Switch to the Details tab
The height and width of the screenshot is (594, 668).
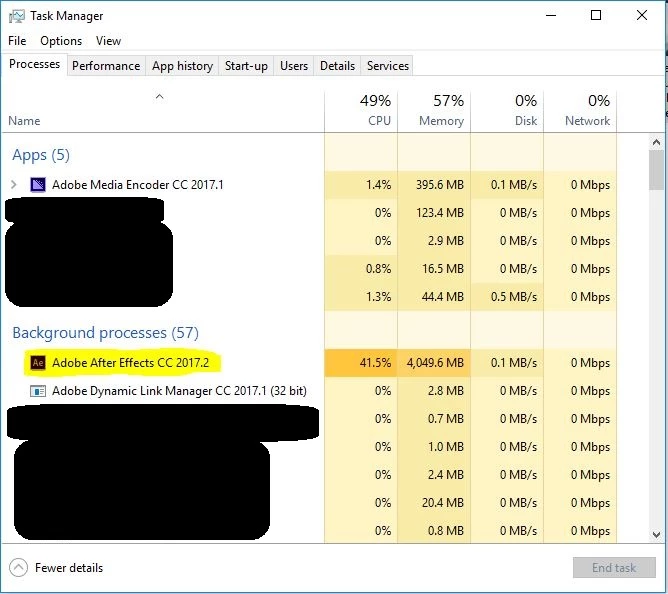click(337, 66)
